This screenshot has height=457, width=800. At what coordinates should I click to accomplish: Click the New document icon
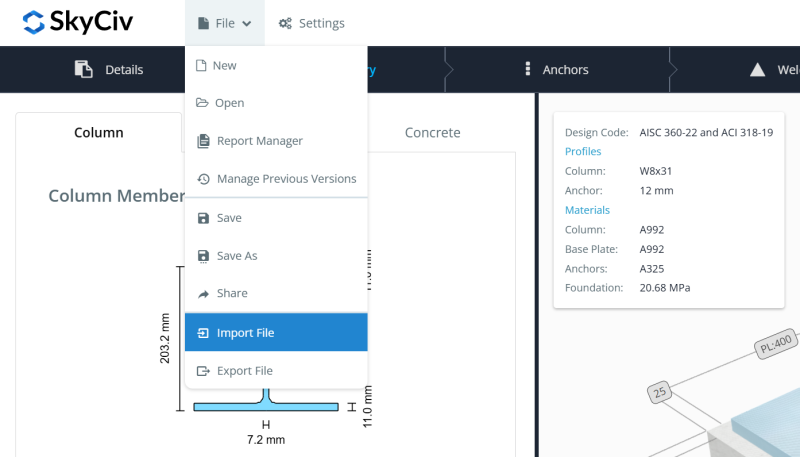click(x=201, y=66)
